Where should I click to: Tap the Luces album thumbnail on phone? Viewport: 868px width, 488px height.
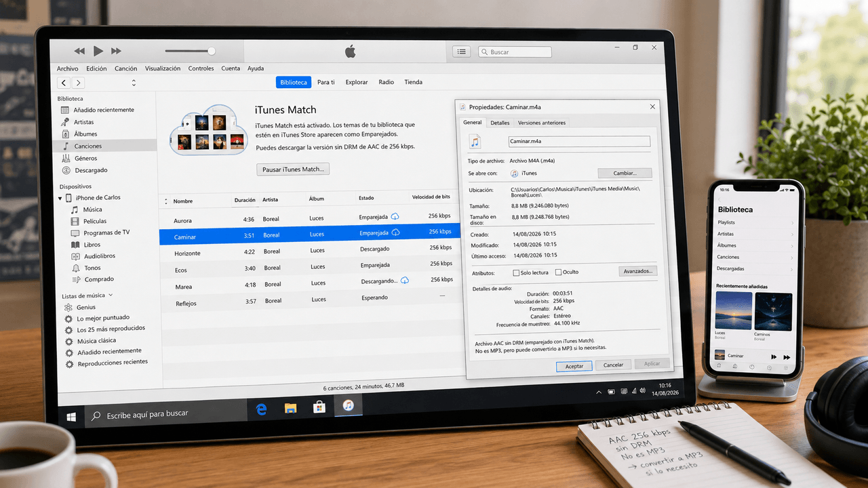coord(734,310)
